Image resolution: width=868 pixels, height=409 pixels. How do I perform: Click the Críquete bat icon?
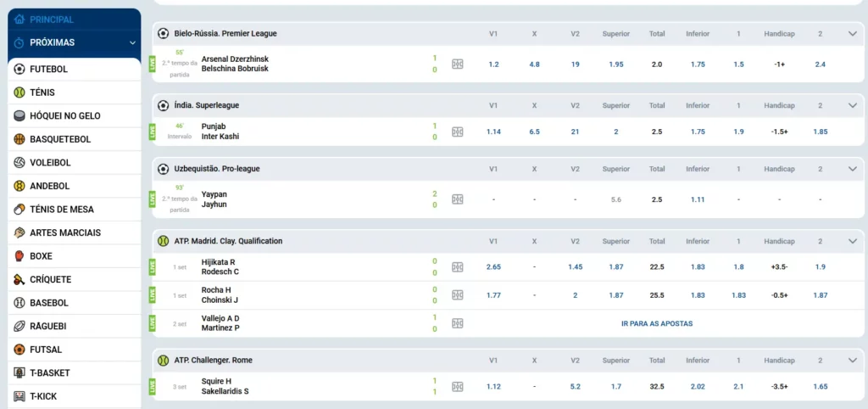pos(19,279)
